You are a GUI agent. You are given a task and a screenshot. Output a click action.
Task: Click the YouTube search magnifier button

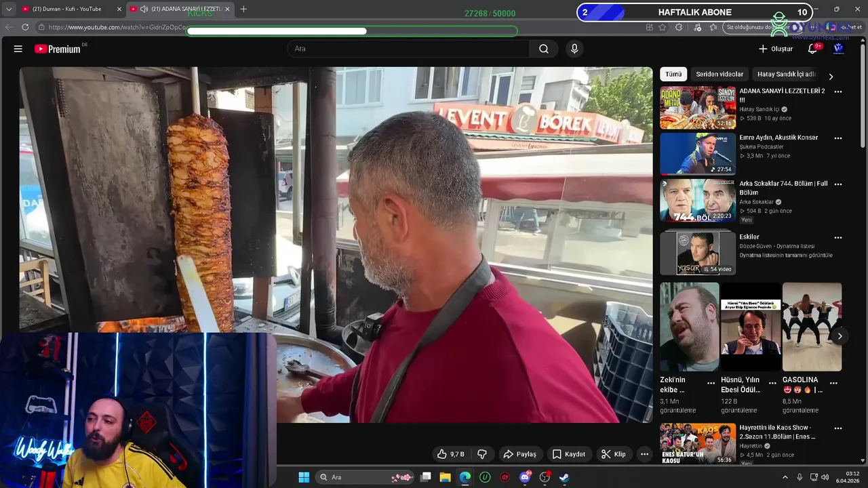(544, 49)
